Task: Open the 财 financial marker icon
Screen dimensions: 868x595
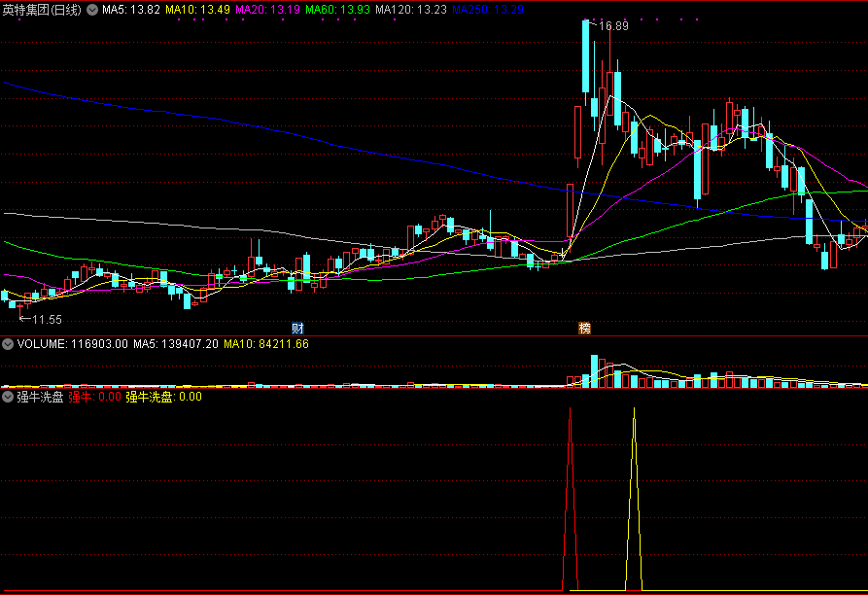Action: click(297, 329)
